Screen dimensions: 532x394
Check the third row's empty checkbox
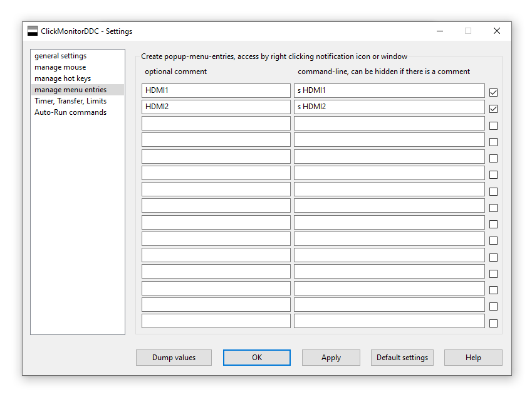pos(493,125)
